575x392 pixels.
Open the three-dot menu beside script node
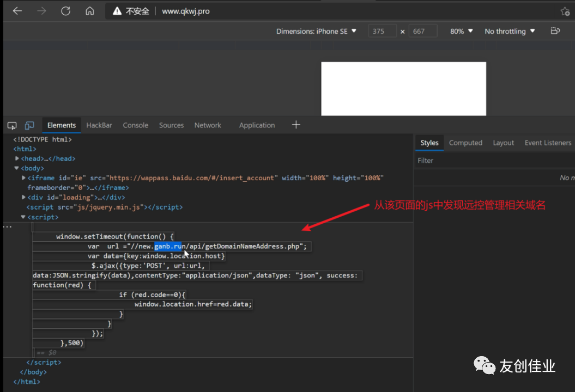click(x=7, y=227)
